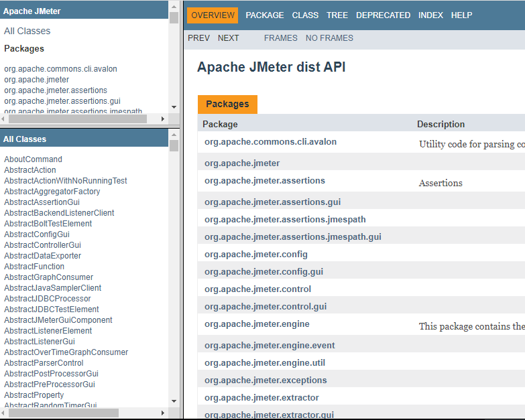The image size is (525, 420).
Task: Select AboutCommand class in the class list
Action: [x=33, y=159]
